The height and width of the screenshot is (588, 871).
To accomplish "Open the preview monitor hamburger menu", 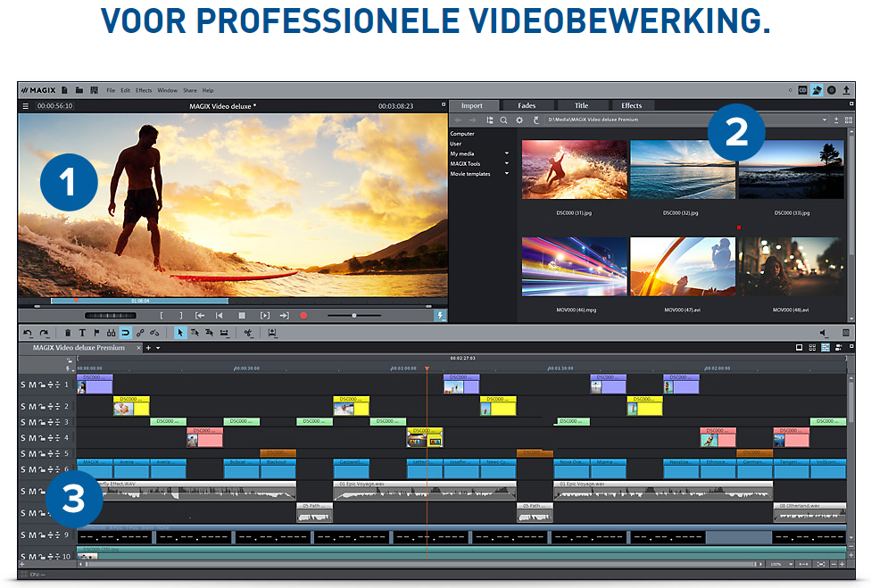I will [25, 106].
